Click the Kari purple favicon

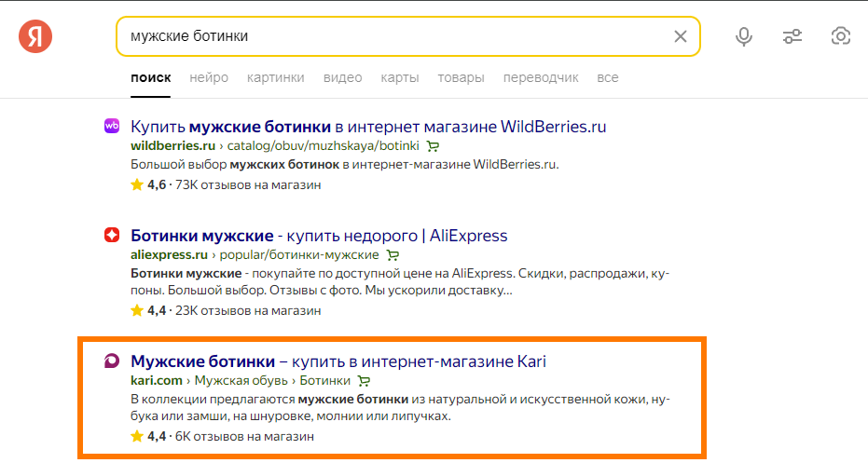(112, 361)
